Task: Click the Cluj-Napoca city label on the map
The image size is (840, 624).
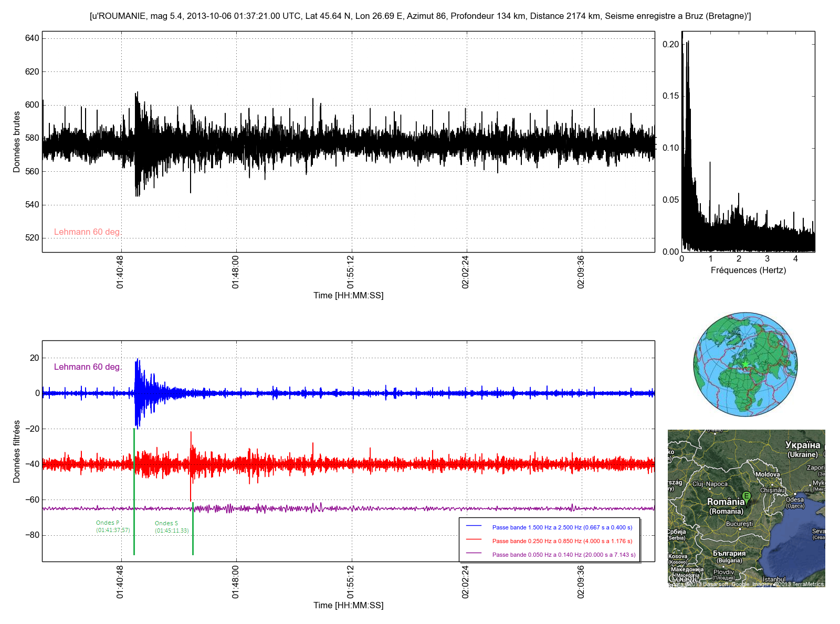Action: pos(710,484)
